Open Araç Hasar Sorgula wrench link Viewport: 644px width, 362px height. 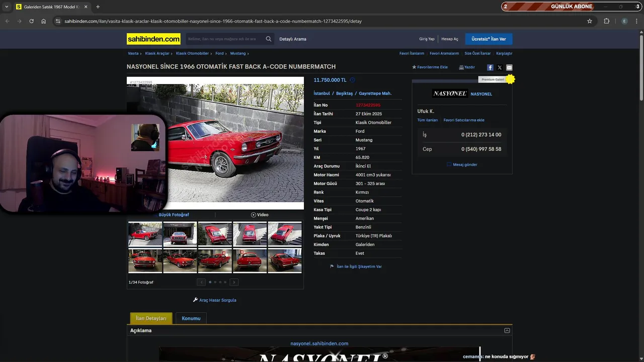[x=215, y=300]
